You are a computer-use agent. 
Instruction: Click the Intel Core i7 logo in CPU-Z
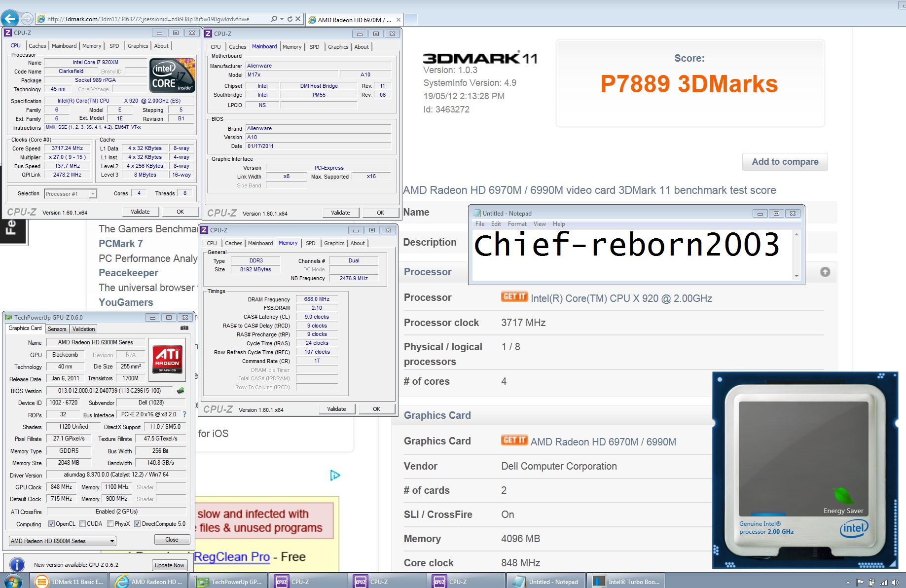pyautogui.click(x=172, y=76)
